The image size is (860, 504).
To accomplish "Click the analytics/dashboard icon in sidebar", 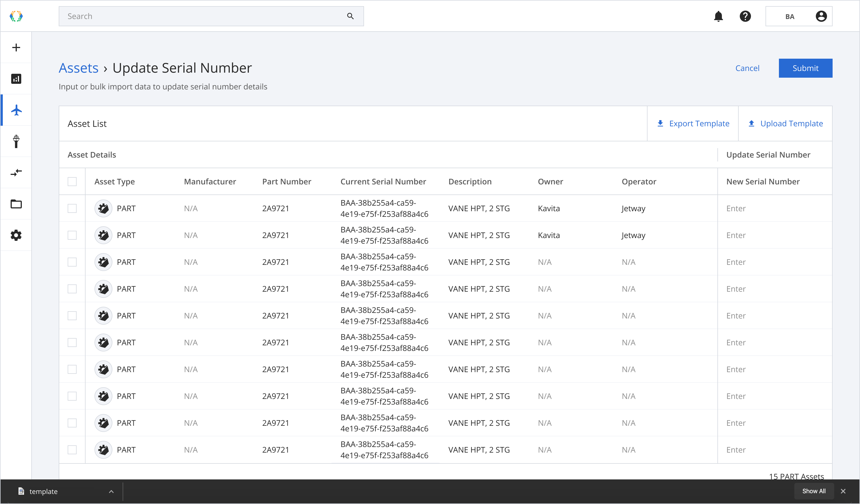I will [16, 79].
